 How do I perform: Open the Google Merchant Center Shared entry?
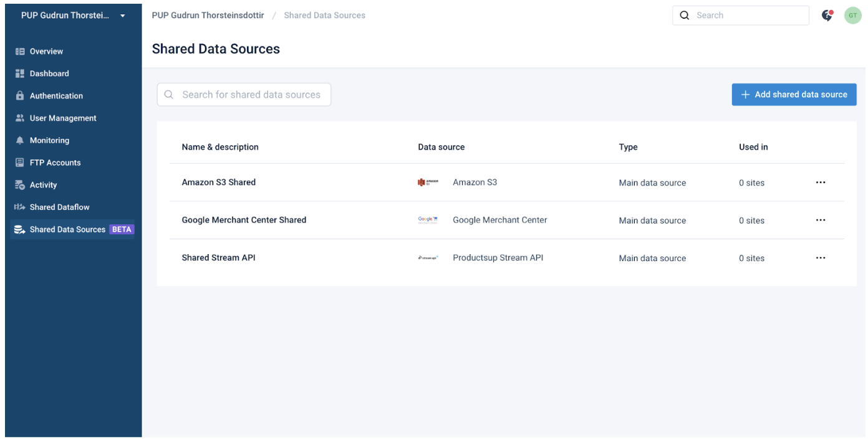tap(244, 219)
